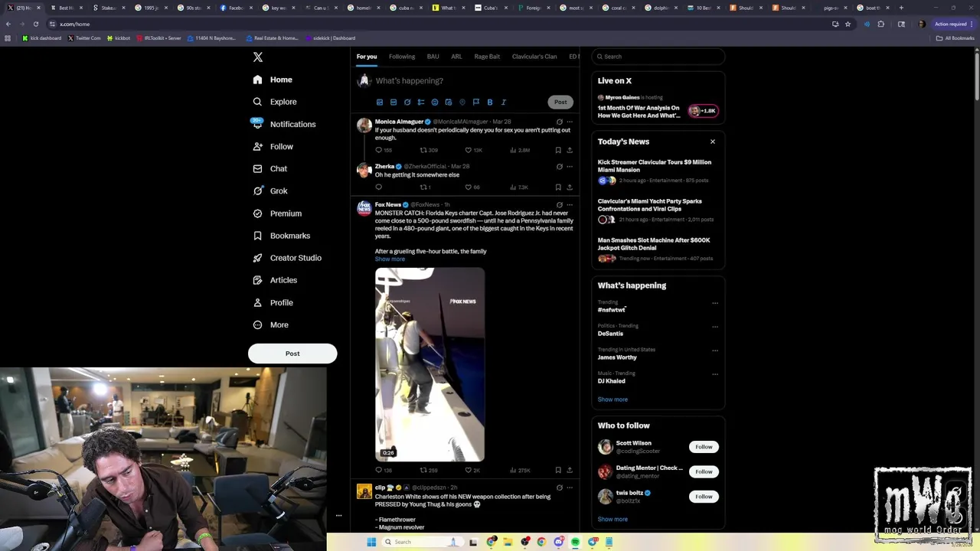Open More menu in the sidebar

point(270,325)
